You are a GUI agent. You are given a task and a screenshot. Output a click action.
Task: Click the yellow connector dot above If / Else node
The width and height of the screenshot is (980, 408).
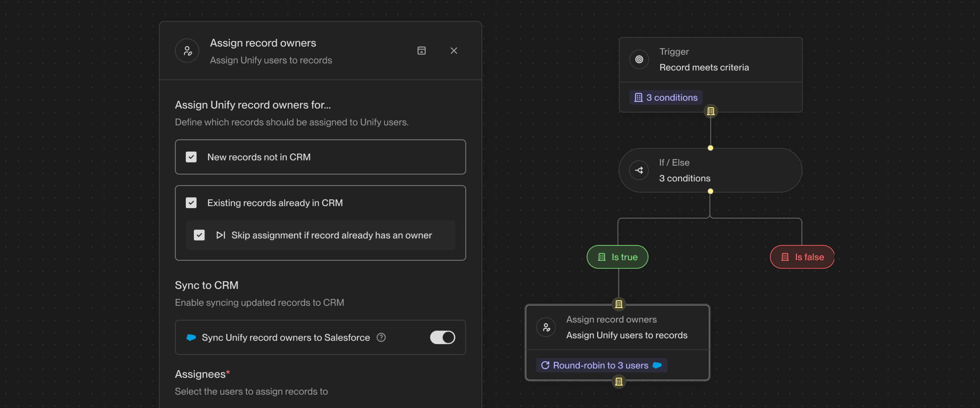[x=710, y=148]
